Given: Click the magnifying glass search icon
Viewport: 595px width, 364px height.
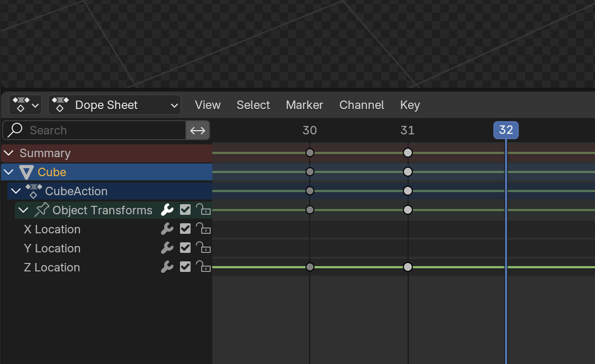Looking at the screenshot, I should click(x=13, y=130).
